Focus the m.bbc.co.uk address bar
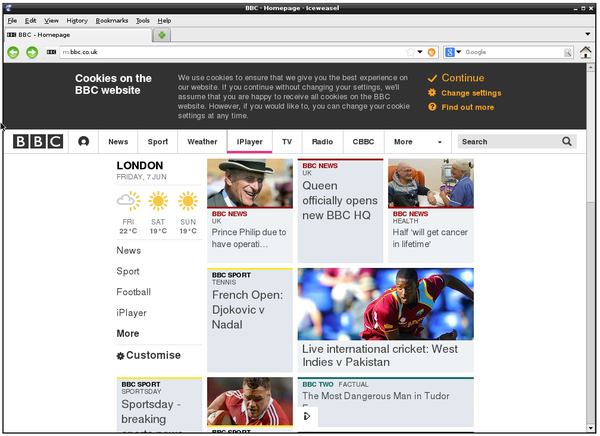Image resolution: width=600 pixels, height=436 pixels. [233, 52]
